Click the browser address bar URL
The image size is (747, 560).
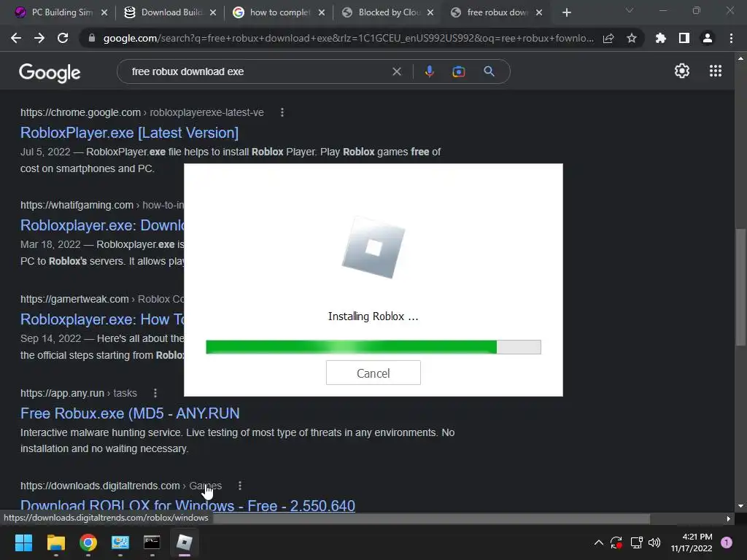348,38
